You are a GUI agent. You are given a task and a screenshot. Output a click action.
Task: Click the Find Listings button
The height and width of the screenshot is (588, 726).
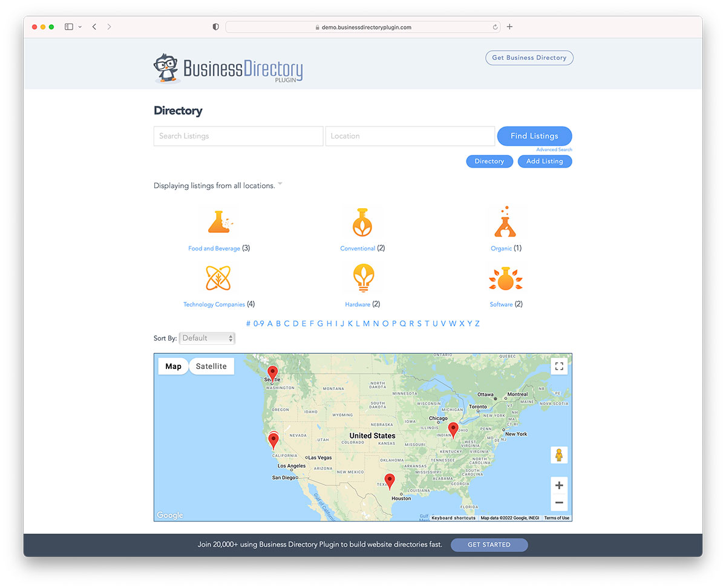tap(535, 136)
